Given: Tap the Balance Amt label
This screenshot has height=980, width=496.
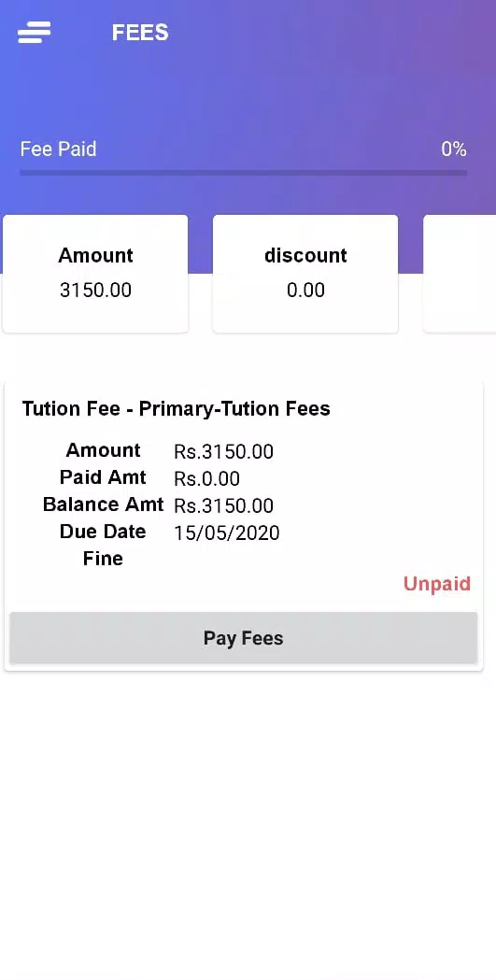Looking at the screenshot, I should (x=103, y=504).
